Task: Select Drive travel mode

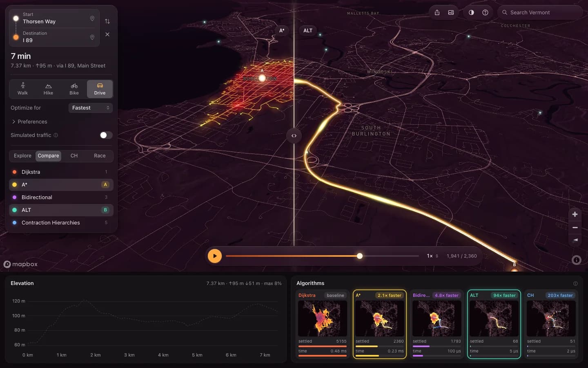Action: click(100, 89)
